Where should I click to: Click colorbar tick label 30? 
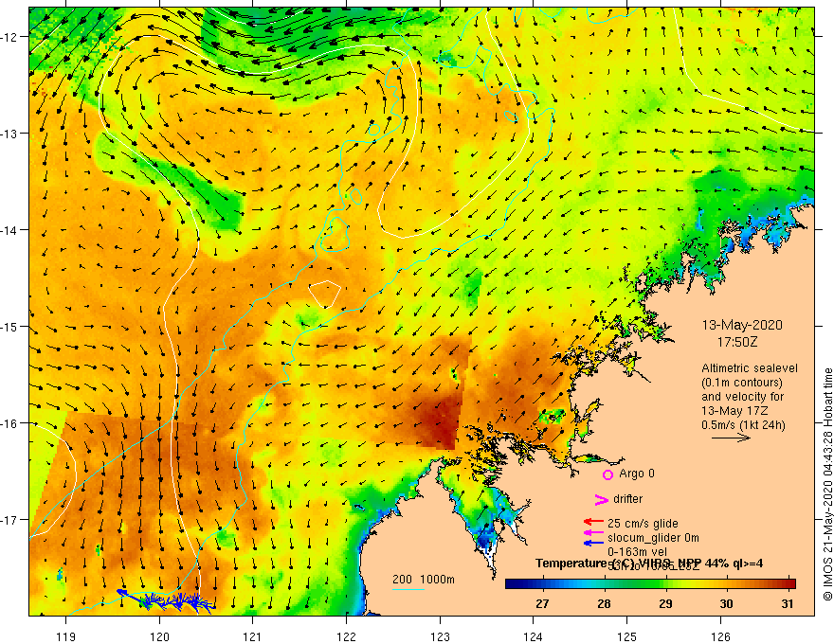(x=726, y=603)
